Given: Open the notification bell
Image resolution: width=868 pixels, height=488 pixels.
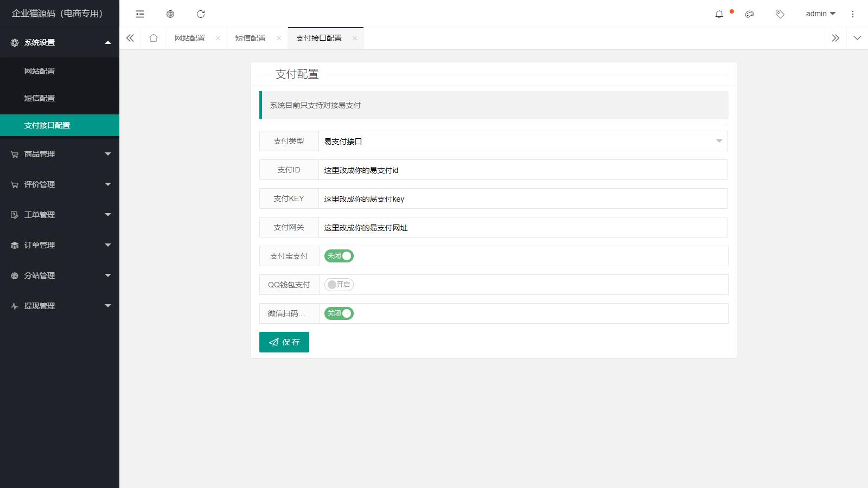Looking at the screenshot, I should 719,14.
